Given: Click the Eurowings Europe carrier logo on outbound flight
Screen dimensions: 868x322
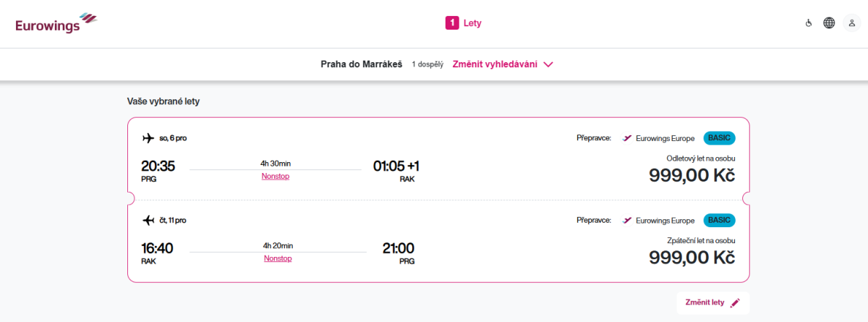Looking at the screenshot, I should point(628,138).
